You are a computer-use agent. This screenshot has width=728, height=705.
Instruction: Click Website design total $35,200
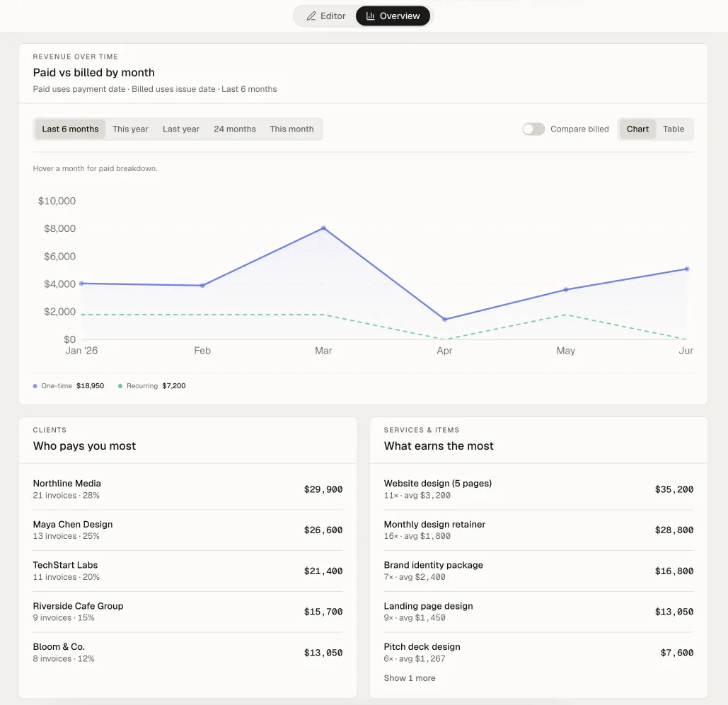coord(674,489)
